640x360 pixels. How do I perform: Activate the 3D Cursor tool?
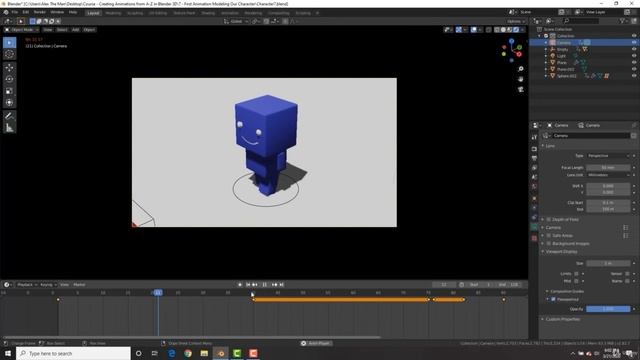tap(9, 54)
